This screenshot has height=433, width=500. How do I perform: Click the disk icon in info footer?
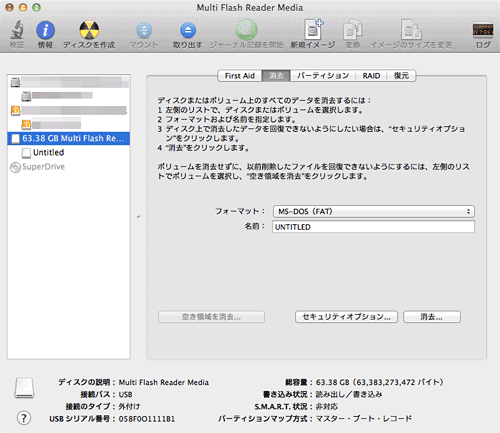point(24,388)
